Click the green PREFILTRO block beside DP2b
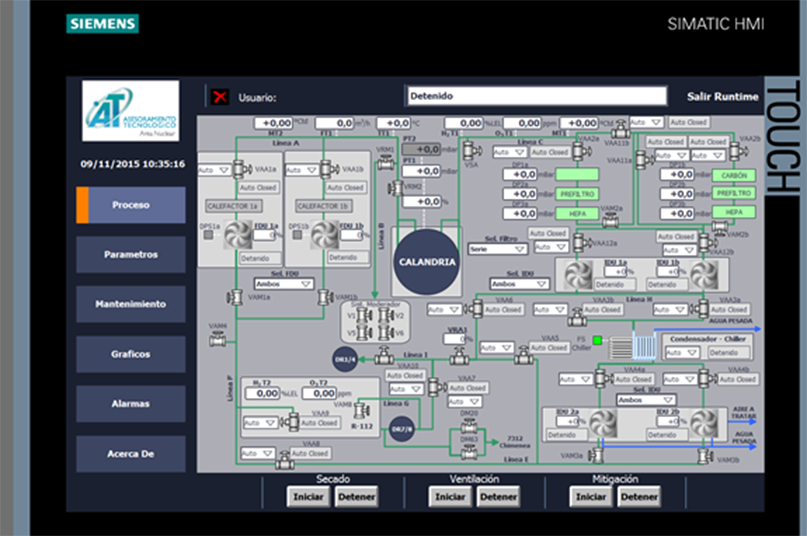Image resolution: width=807 pixels, height=536 pixels. [734, 193]
